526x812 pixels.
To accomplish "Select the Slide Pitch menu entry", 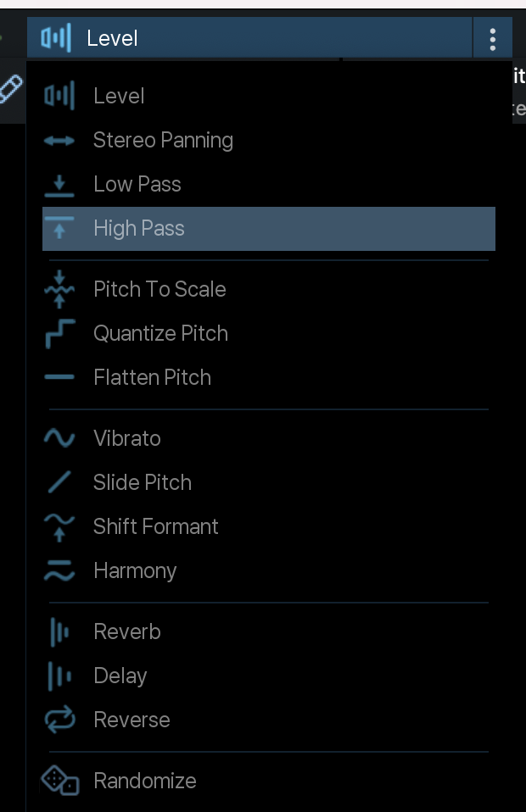I will [142, 482].
